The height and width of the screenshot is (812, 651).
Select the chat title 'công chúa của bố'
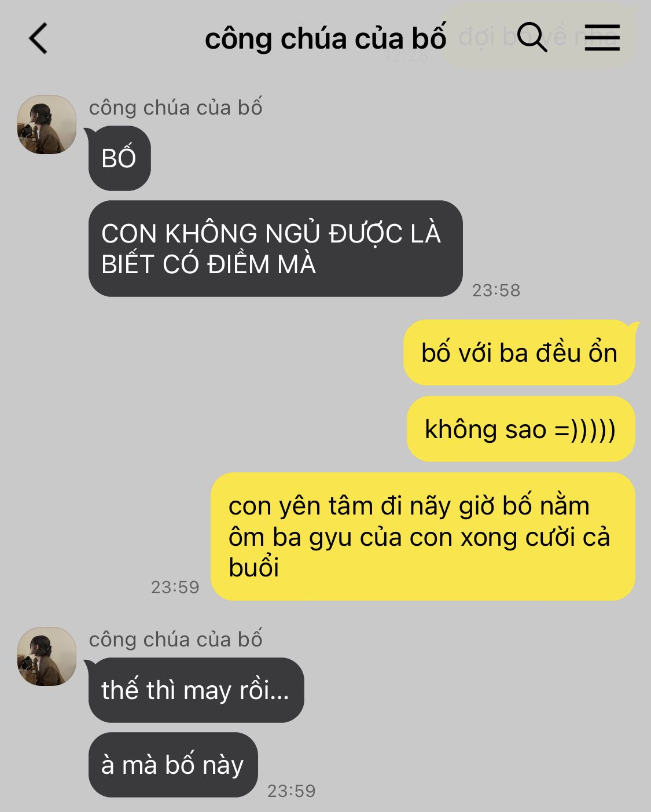(x=325, y=39)
